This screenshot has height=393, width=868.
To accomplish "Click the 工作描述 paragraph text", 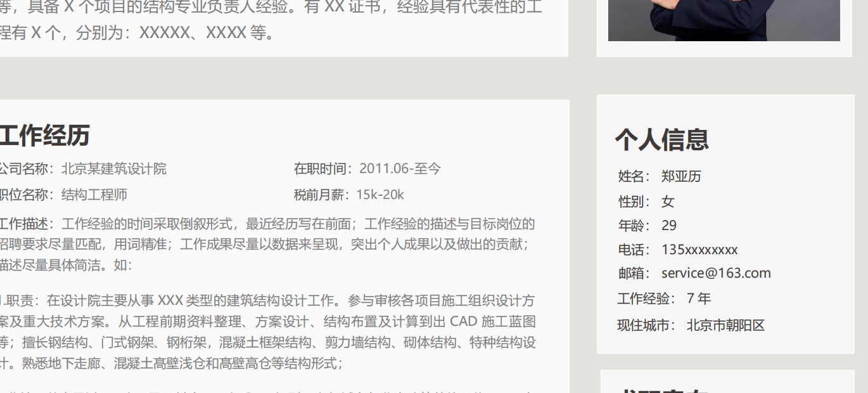I will [267, 244].
